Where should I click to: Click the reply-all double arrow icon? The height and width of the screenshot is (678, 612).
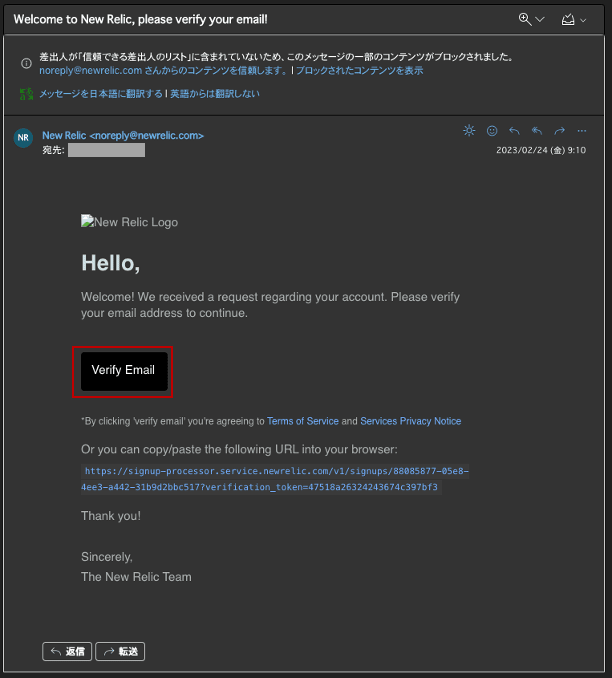point(537,131)
